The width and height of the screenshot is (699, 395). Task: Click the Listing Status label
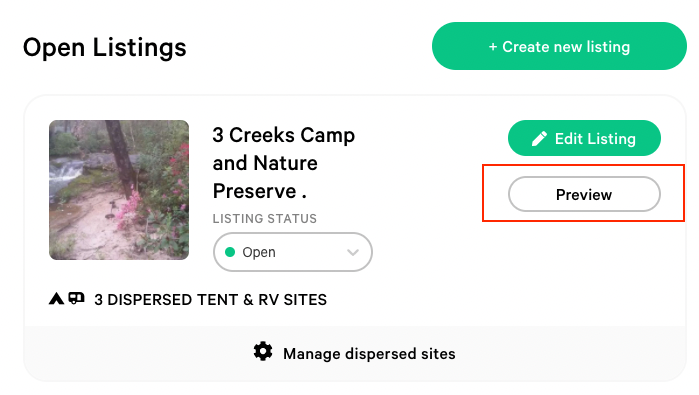pyautogui.click(x=265, y=219)
